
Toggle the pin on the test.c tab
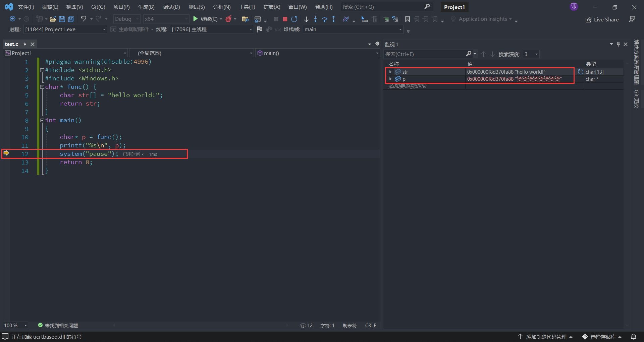coord(24,44)
